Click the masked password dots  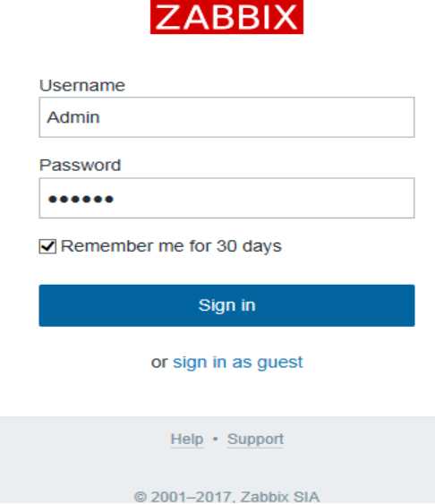pyautogui.click(x=81, y=200)
